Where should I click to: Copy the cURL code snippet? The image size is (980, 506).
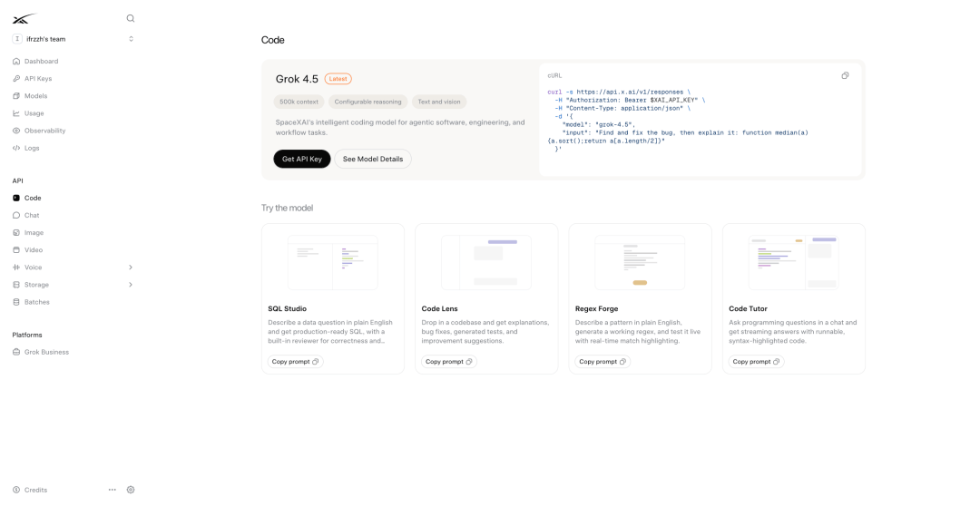[845, 75]
